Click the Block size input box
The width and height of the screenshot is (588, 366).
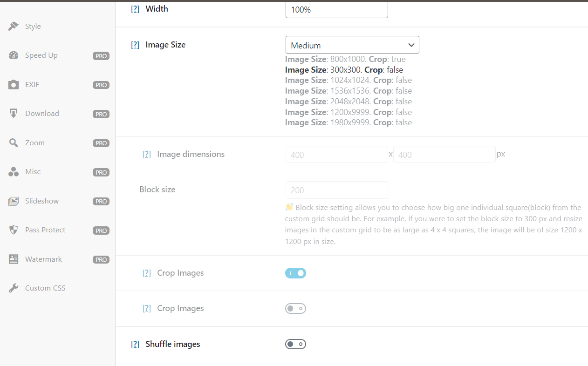[336, 190]
